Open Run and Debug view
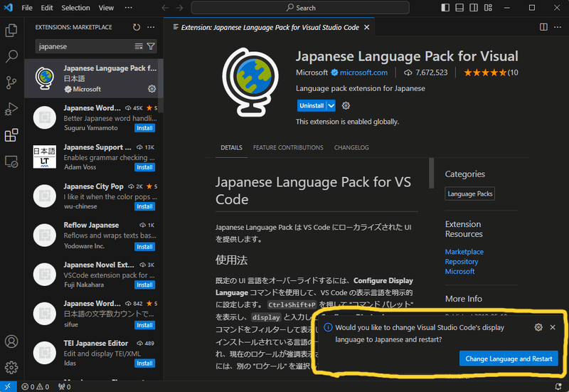This screenshot has height=392, width=569. (x=11, y=109)
